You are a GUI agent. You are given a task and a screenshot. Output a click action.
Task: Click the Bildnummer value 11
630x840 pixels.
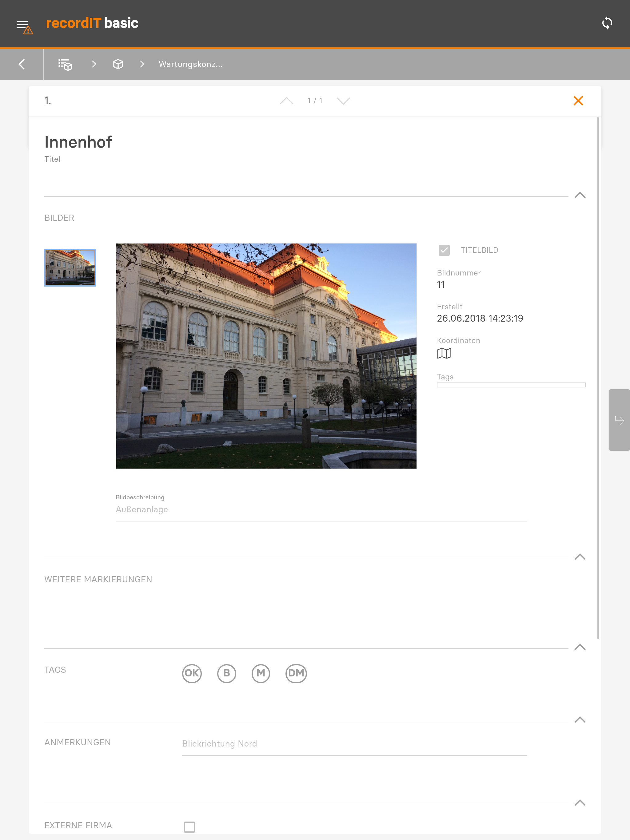pyautogui.click(x=441, y=284)
